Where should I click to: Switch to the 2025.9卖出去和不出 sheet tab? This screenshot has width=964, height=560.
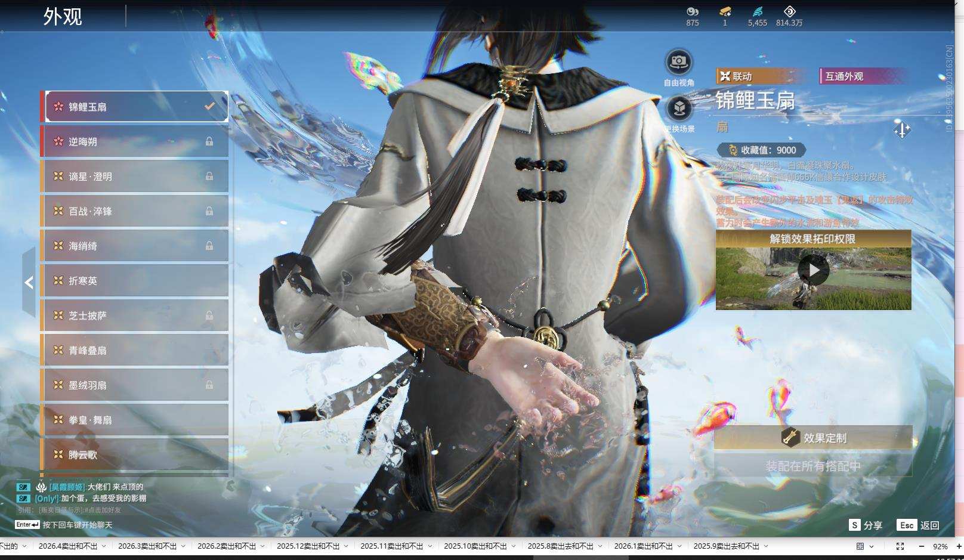(x=727, y=546)
